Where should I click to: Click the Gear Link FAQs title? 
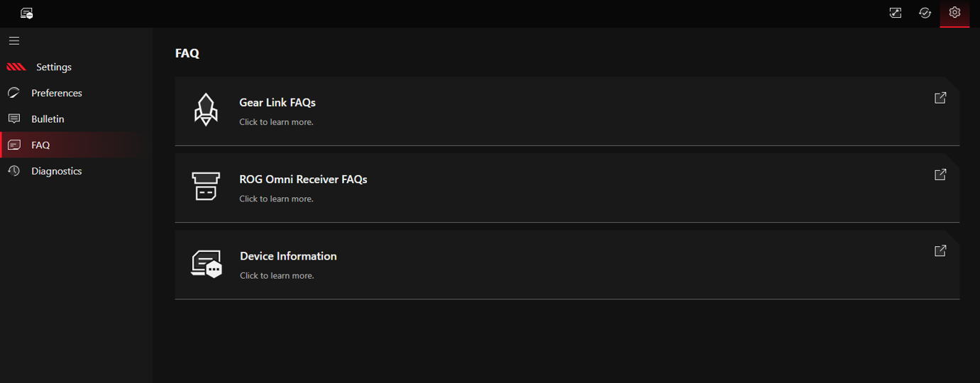pyautogui.click(x=277, y=103)
